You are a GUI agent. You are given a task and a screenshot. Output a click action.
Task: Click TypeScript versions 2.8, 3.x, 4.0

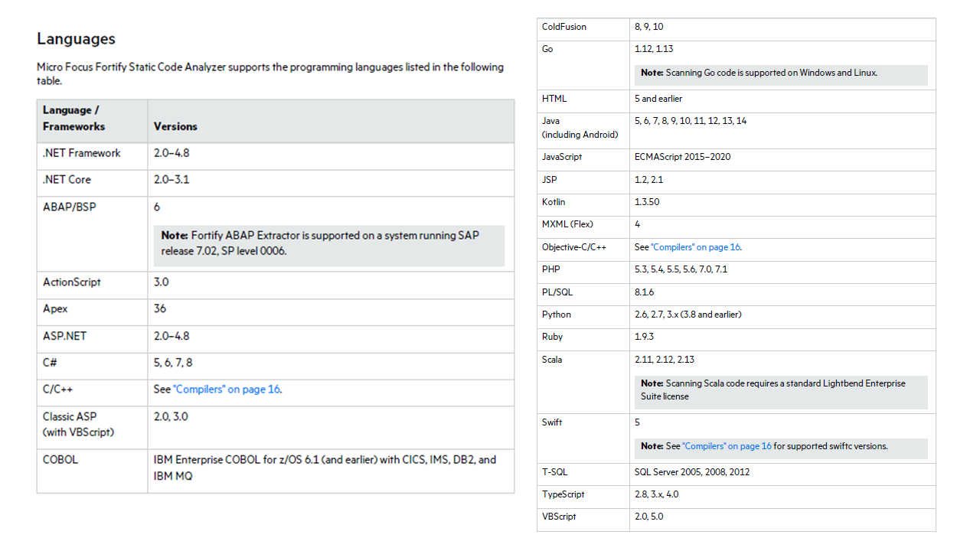(x=657, y=494)
